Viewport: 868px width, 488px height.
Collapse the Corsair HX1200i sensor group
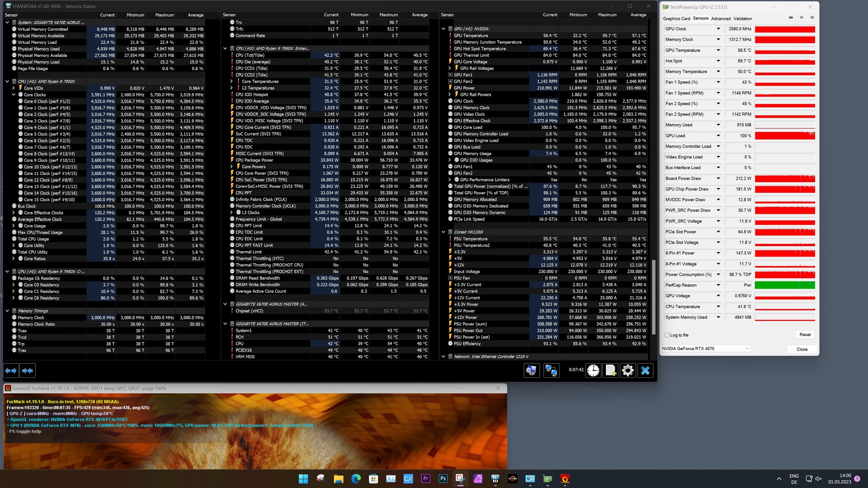443,232
